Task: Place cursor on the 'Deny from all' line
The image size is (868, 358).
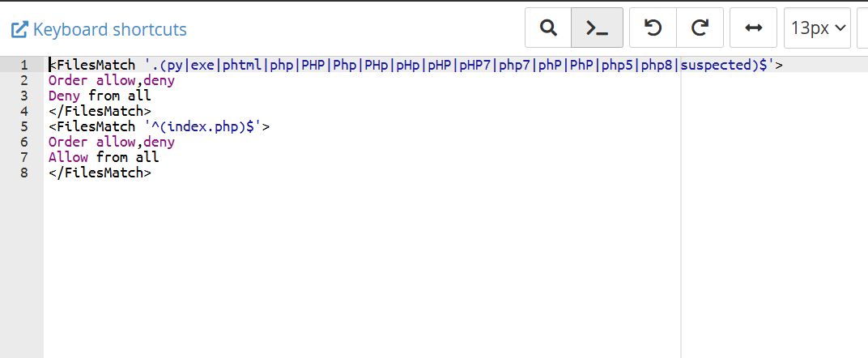Action: click(100, 96)
